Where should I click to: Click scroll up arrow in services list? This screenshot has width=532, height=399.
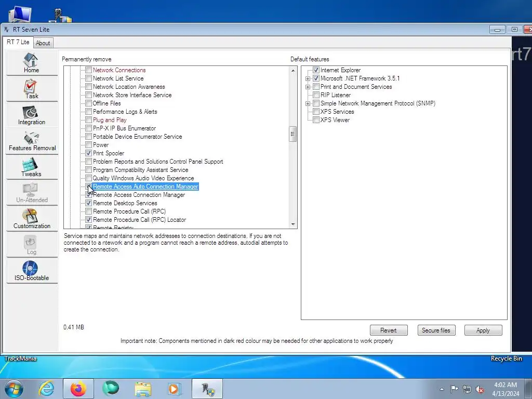click(293, 71)
